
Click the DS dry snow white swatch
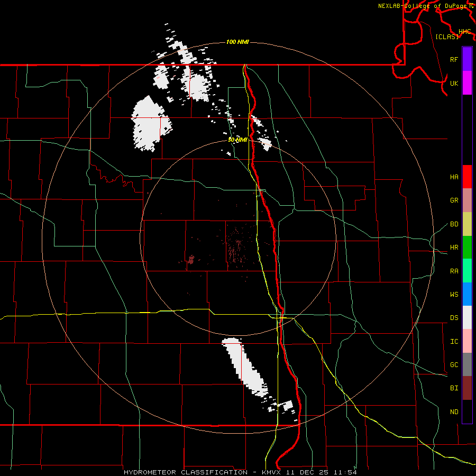click(467, 317)
